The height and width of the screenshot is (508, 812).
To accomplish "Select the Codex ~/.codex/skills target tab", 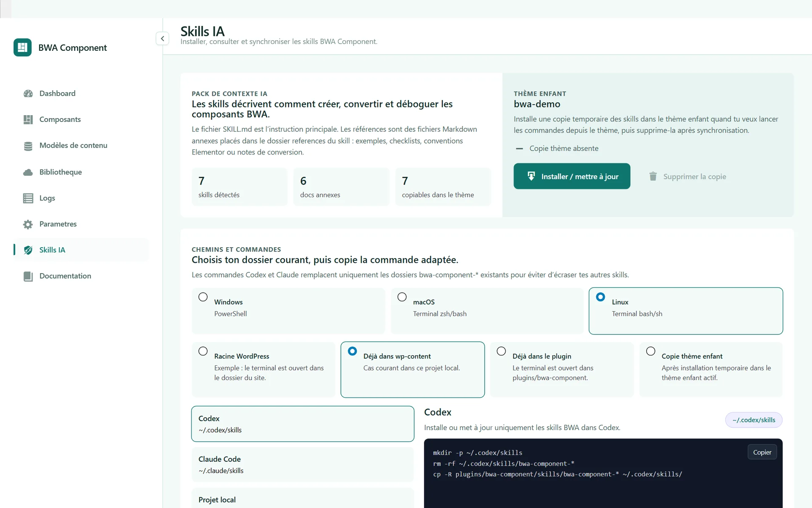I will tap(303, 424).
